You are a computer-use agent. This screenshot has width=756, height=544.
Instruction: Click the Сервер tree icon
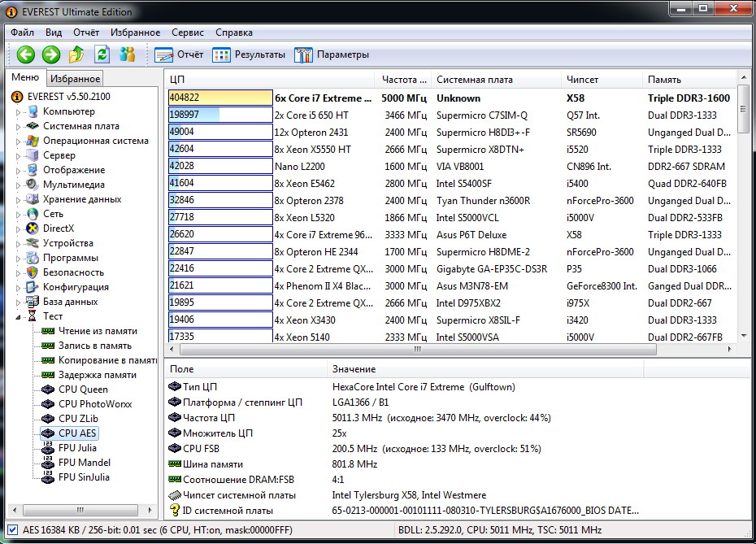33,155
